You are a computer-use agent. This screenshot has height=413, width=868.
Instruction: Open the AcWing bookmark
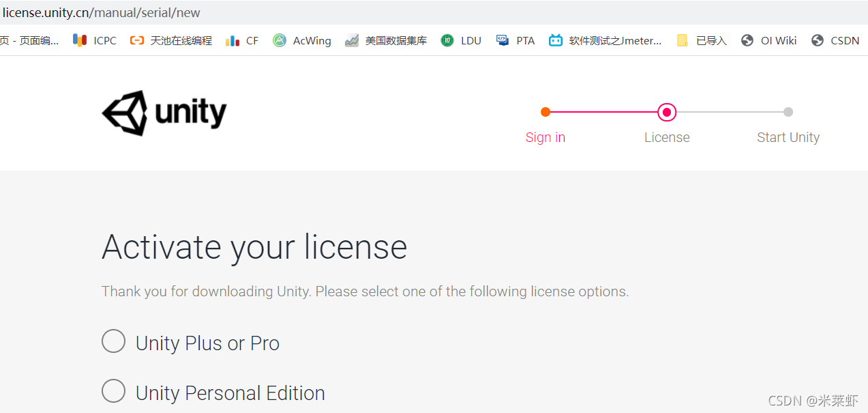tap(301, 40)
